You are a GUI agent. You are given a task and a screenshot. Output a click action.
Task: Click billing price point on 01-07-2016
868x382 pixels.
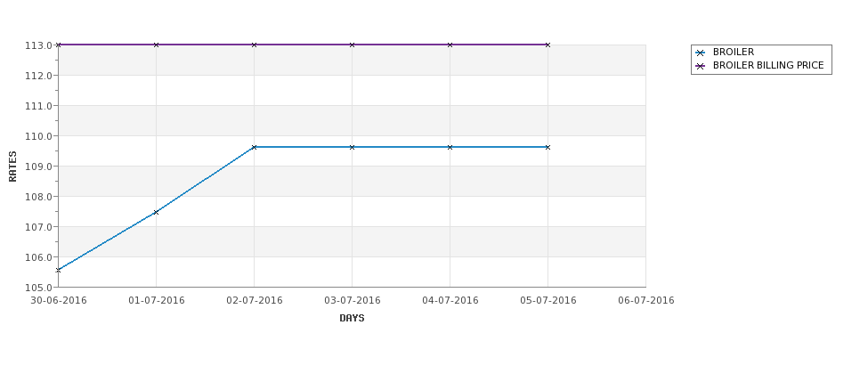156,45
